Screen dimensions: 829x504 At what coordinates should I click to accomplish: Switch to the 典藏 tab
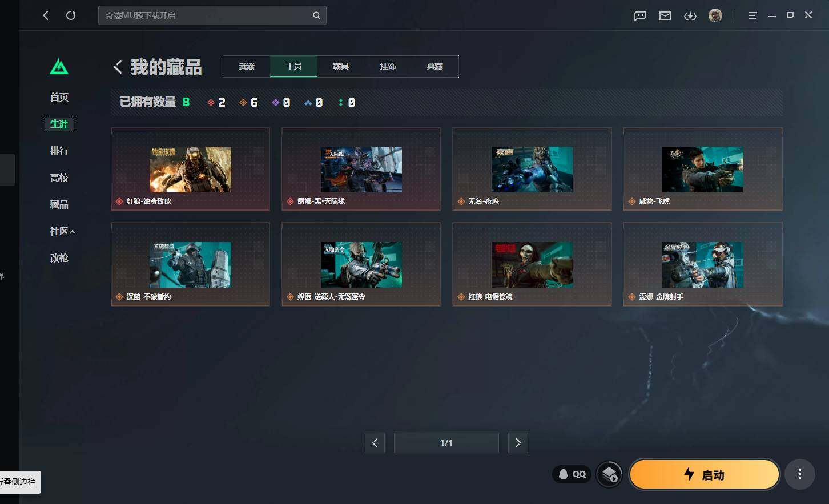coord(434,66)
